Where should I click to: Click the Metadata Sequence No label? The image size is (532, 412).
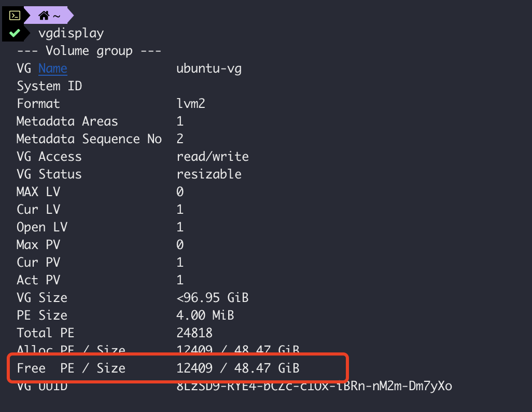click(89, 139)
